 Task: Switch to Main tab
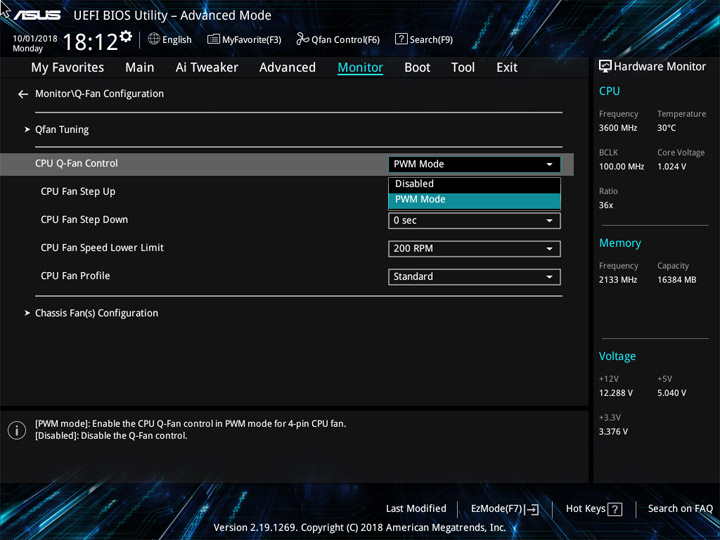(x=140, y=68)
